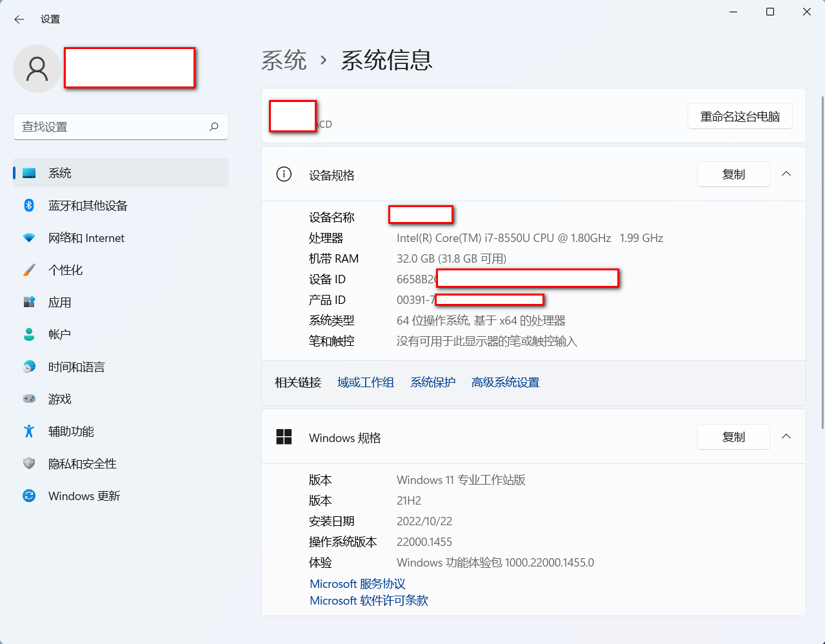Click the shield icon for 隐私和安全性

[28, 463]
